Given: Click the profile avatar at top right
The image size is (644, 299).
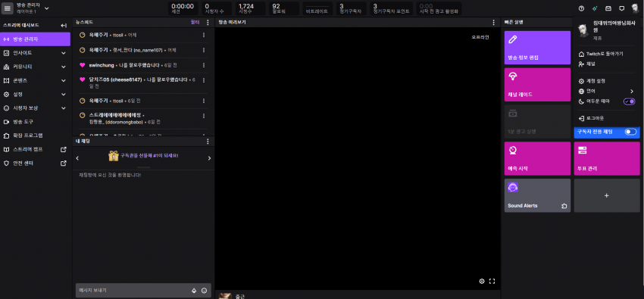Looking at the screenshot, I should point(636,8).
